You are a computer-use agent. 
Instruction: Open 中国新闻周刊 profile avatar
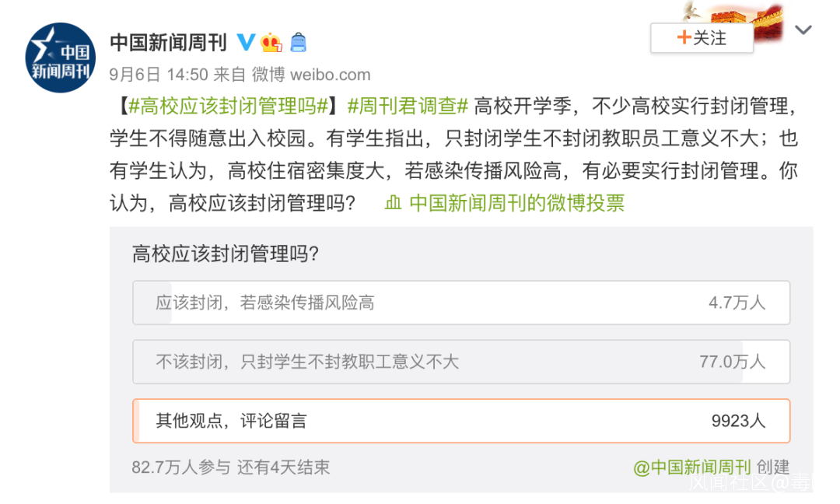click(x=61, y=58)
